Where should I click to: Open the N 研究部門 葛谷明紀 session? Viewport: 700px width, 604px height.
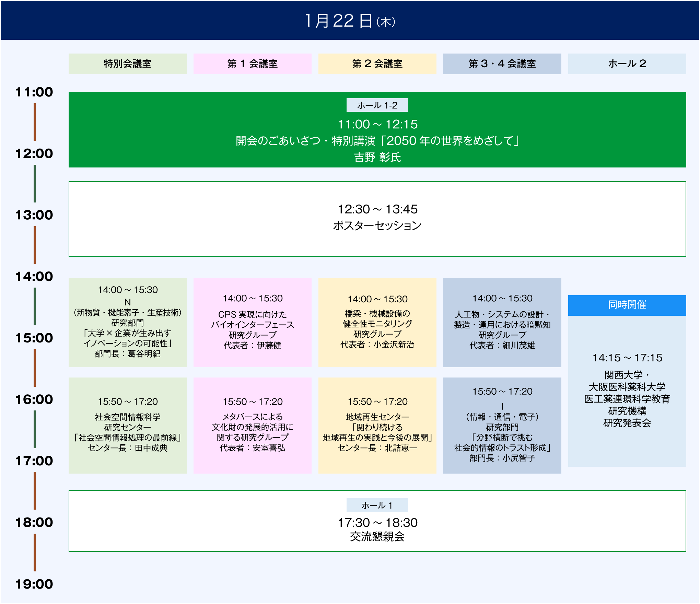(127, 323)
